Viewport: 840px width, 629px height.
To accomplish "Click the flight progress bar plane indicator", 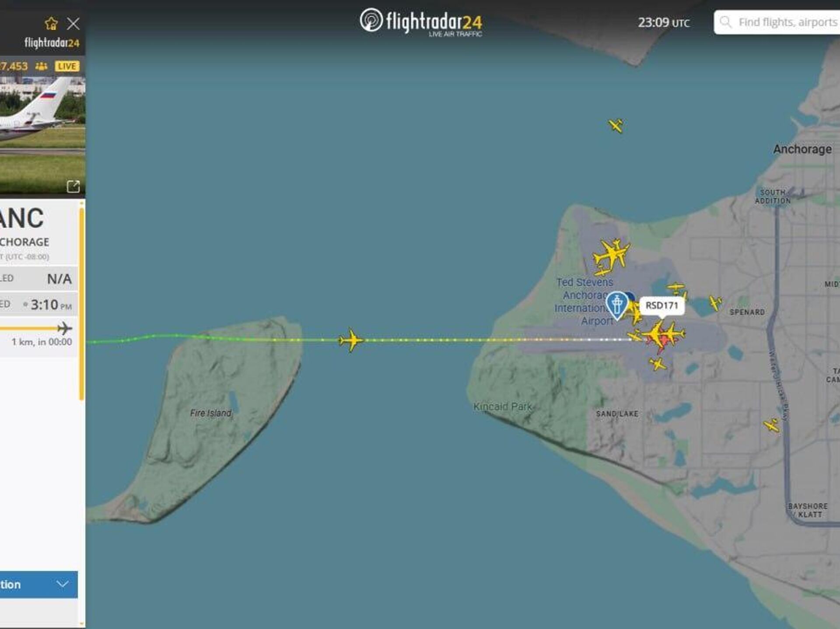I will (65, 328).
